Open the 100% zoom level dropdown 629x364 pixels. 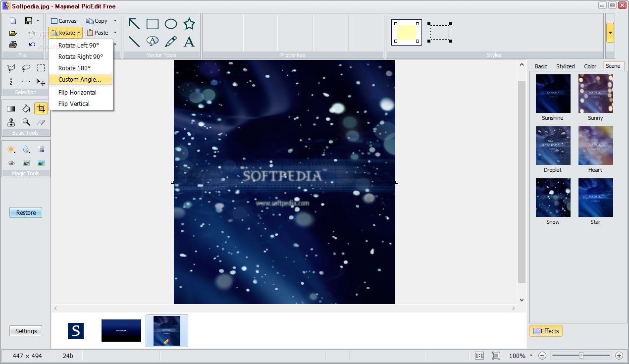click(x=531, y=356)
